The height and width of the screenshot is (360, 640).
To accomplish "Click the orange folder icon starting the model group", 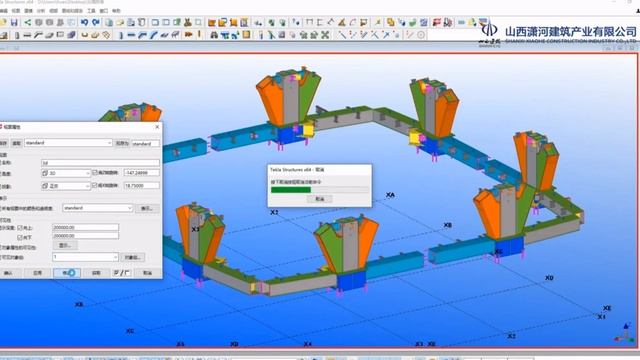I will [211, 22].
